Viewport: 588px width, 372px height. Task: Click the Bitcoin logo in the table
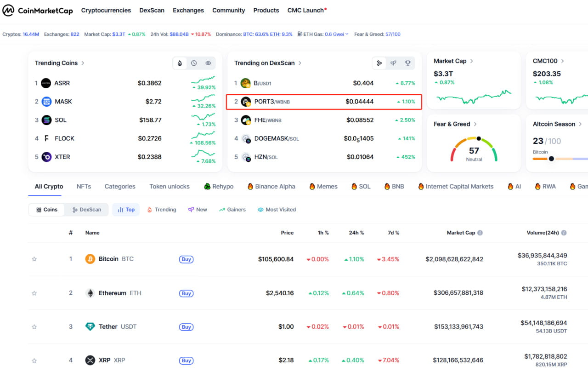click(90, 259)
